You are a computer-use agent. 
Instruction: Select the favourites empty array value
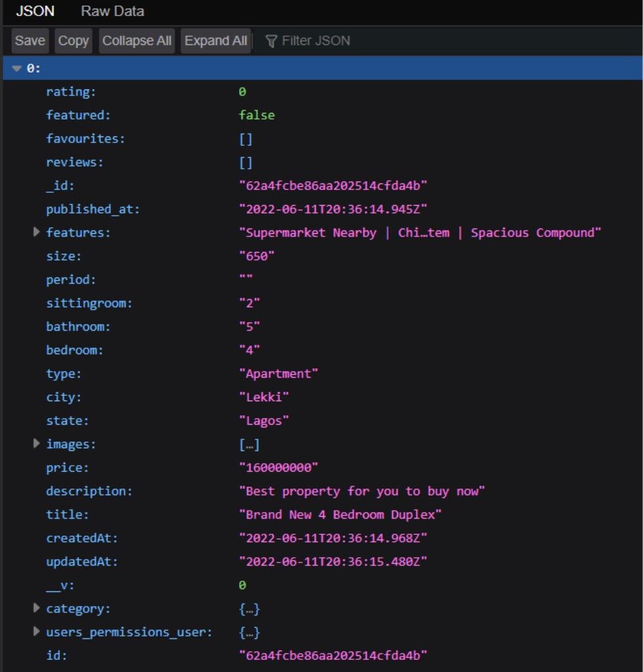pos(246,139)
